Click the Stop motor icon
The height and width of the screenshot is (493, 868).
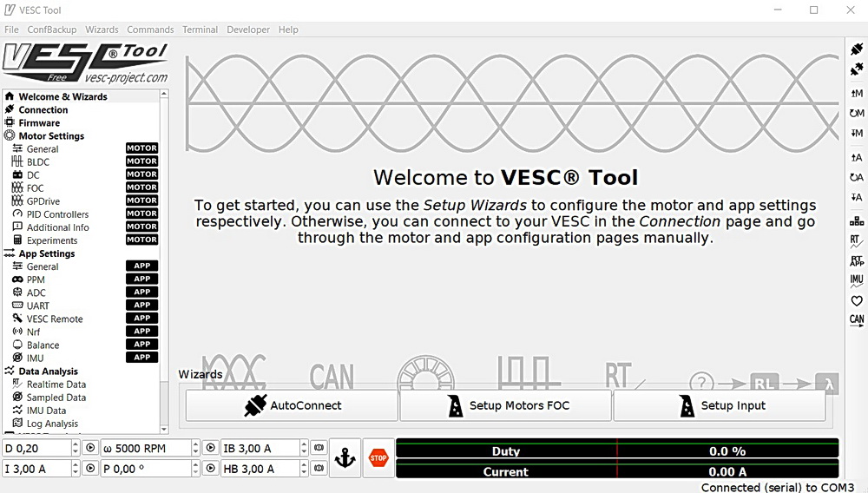(378, 458)
